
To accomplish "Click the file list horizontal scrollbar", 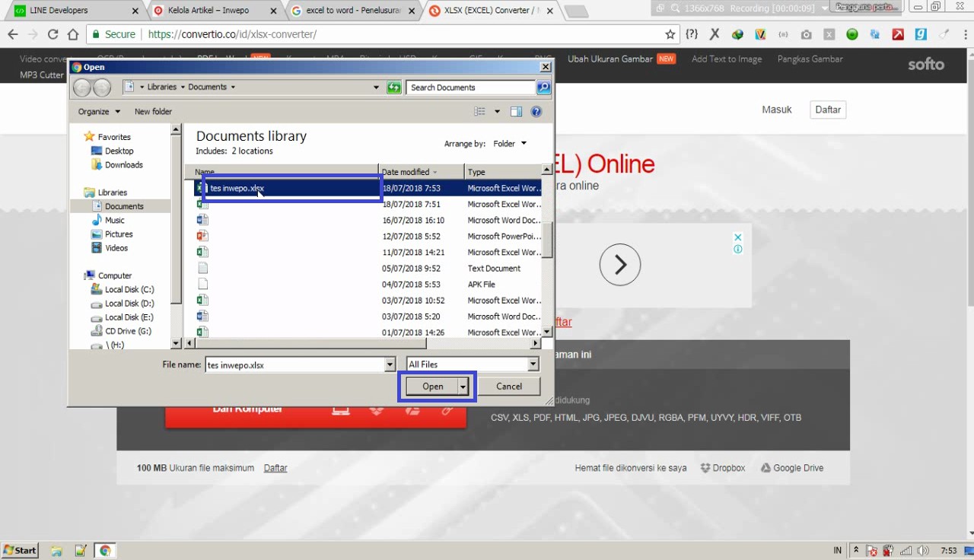I will pyautogui.click(x=361, y=344).
